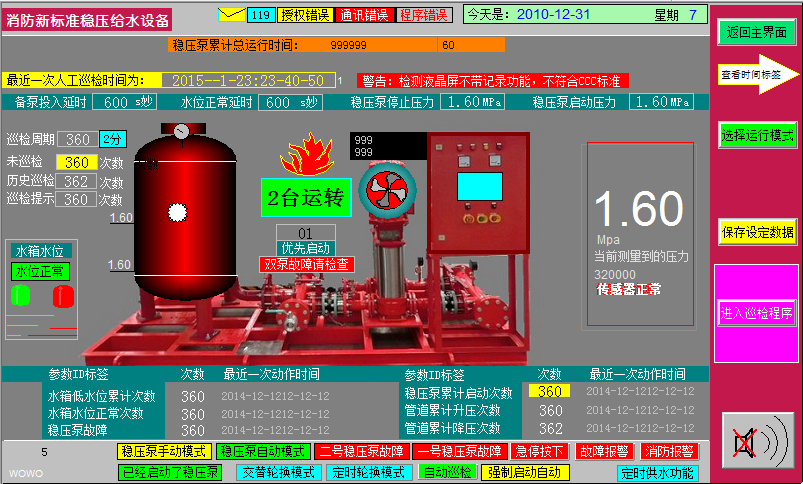Viewport: 803px width, 484px height.
Task: Click the mute alarm speaker icon
Action: click(755, 443)
